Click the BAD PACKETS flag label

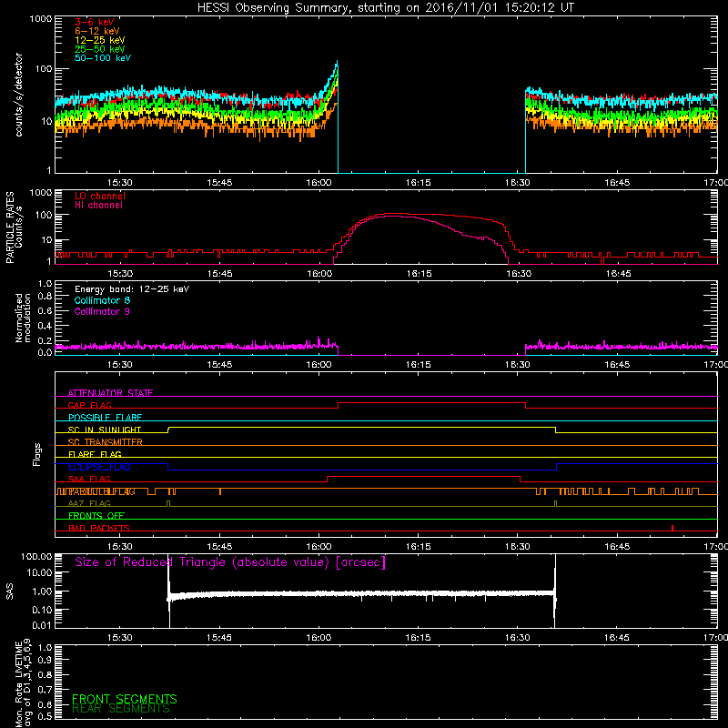pos(99,528)
